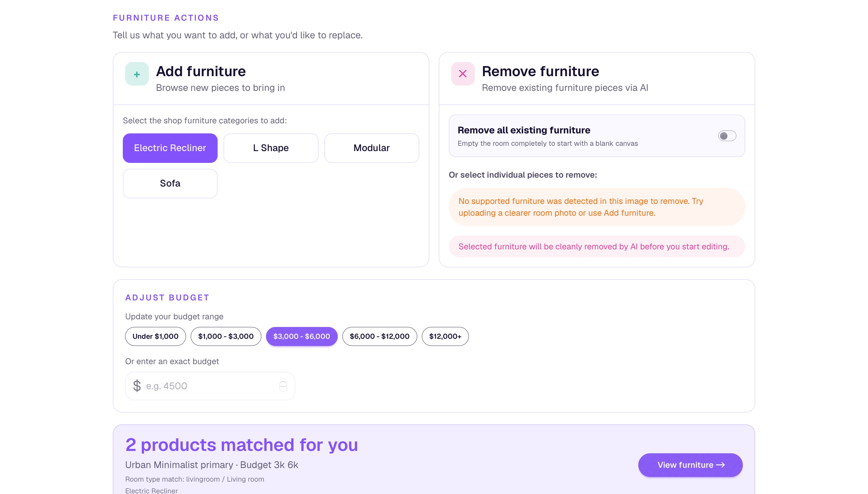
Task: Click 'Selected furniture will be cleanly removed' notice
Action: [597, 246]
